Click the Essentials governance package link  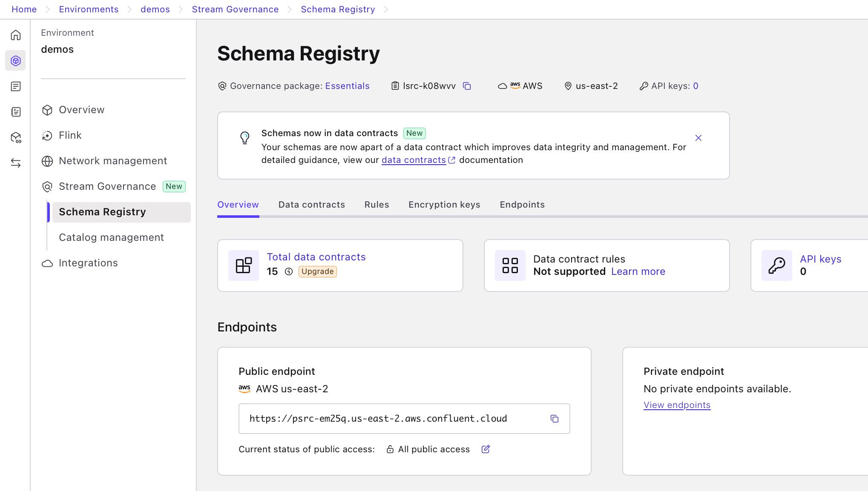(347, 86)
